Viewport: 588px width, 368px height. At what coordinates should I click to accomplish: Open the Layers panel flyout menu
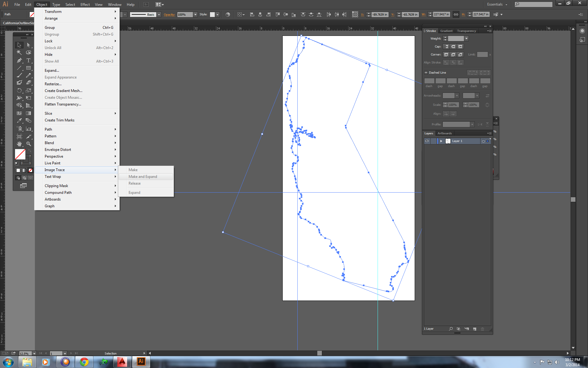click(x=489, y=133)
